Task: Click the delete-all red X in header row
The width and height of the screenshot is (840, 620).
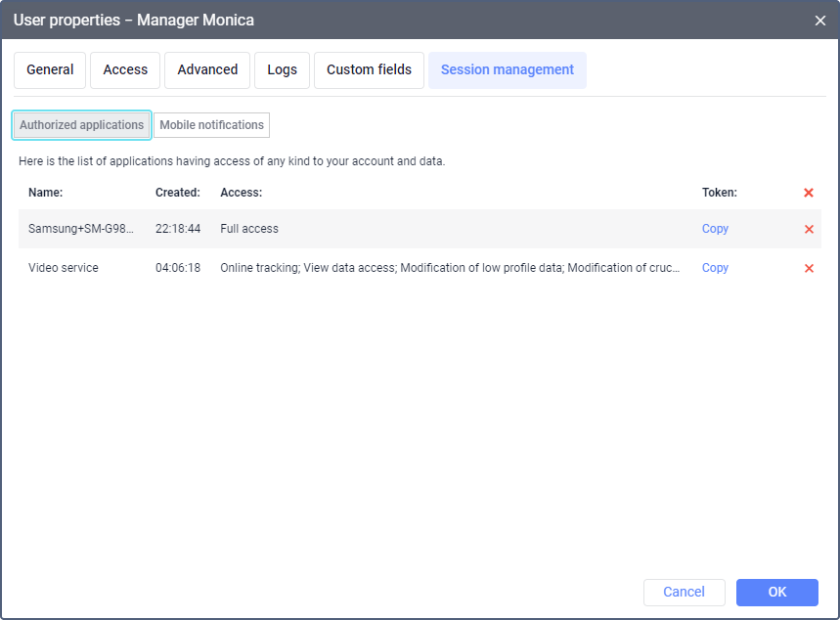Action: click(x=809, y=193)
